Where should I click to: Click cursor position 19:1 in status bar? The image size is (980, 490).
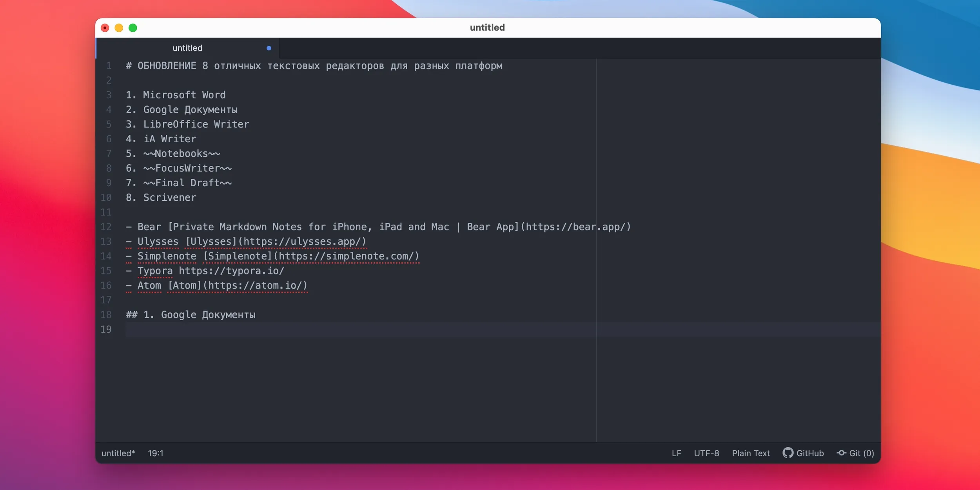(x=156, y=453)
